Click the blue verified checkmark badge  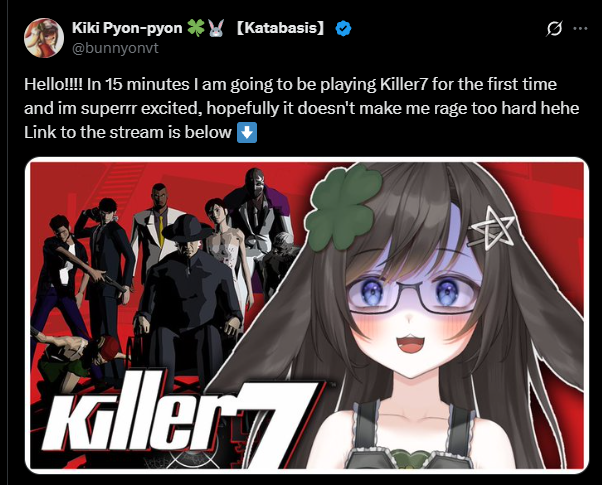click(343, 28)
